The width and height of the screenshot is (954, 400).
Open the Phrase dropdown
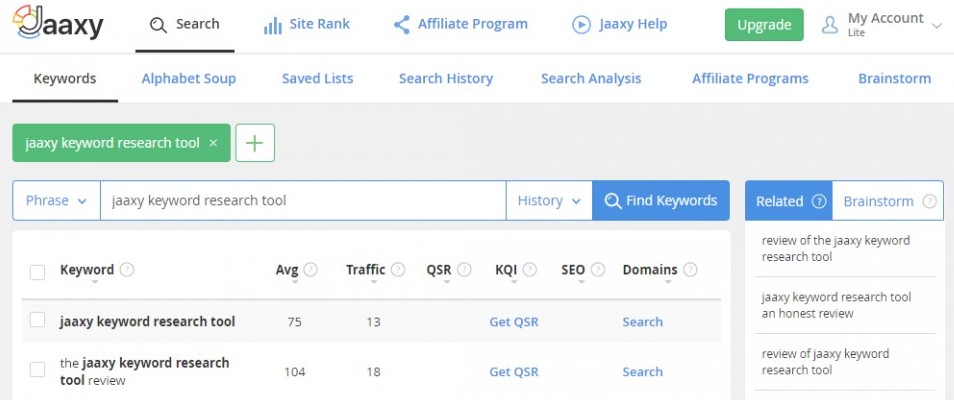[57, 200]
